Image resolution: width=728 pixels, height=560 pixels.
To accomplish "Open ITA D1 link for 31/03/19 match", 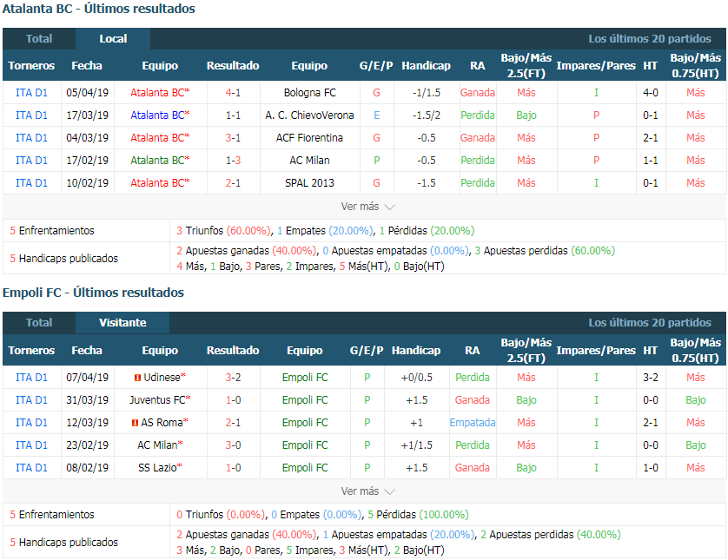I will click(31, 400).
